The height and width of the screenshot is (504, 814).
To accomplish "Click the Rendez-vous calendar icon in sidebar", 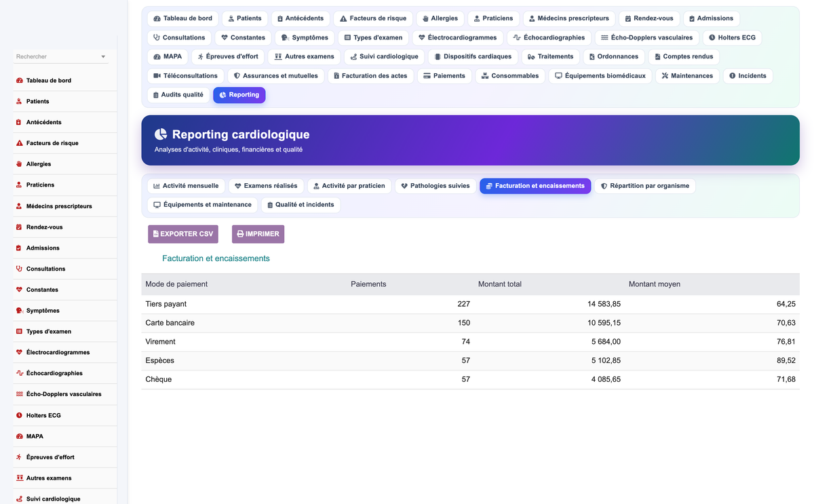I will [19, 227].
